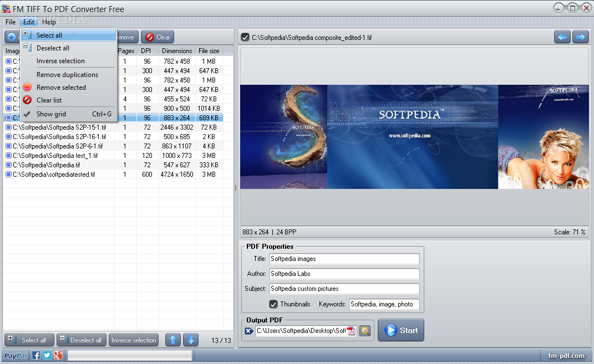Click the Title input field
The width and height of the screenshot is (594, 364).
coord(344,259)
